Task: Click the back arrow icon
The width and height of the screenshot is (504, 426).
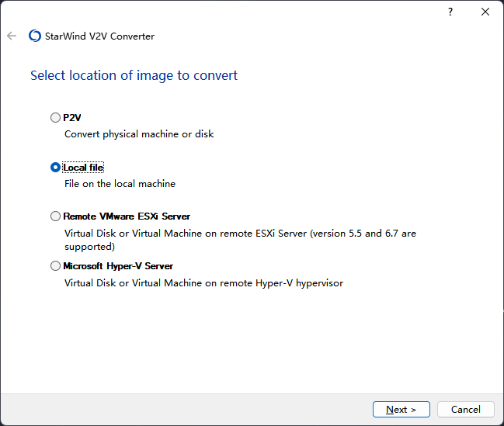Action: coord(12,36)
